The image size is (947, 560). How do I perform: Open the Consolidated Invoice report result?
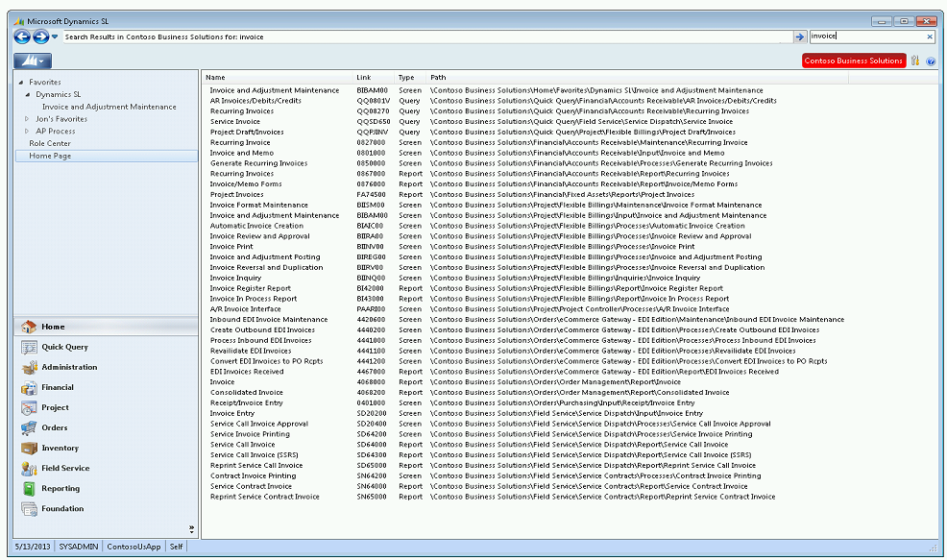247,393
